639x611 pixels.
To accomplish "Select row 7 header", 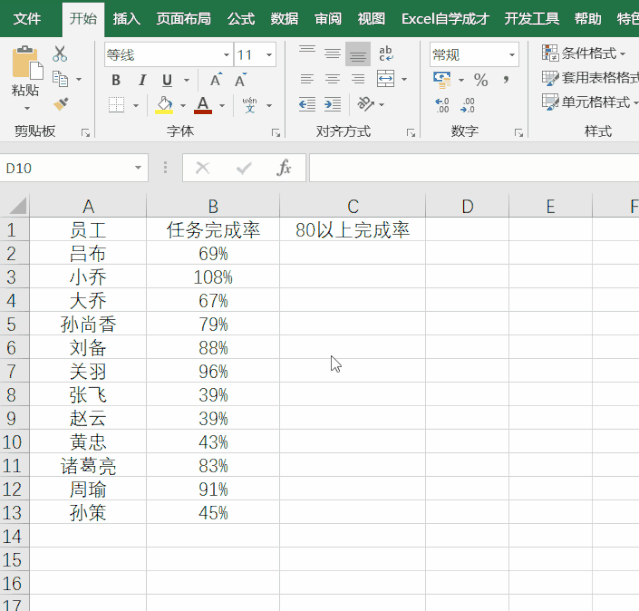I will (x=14, y=371).
